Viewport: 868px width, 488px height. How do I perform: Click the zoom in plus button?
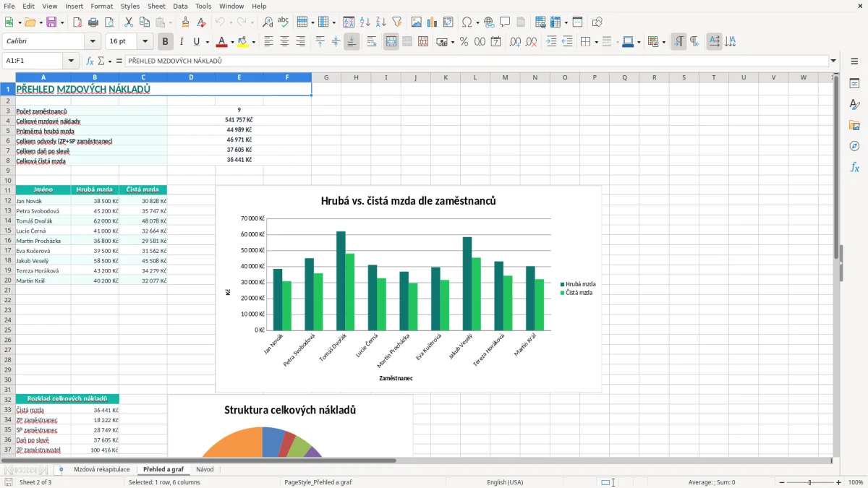click(839, 482)
